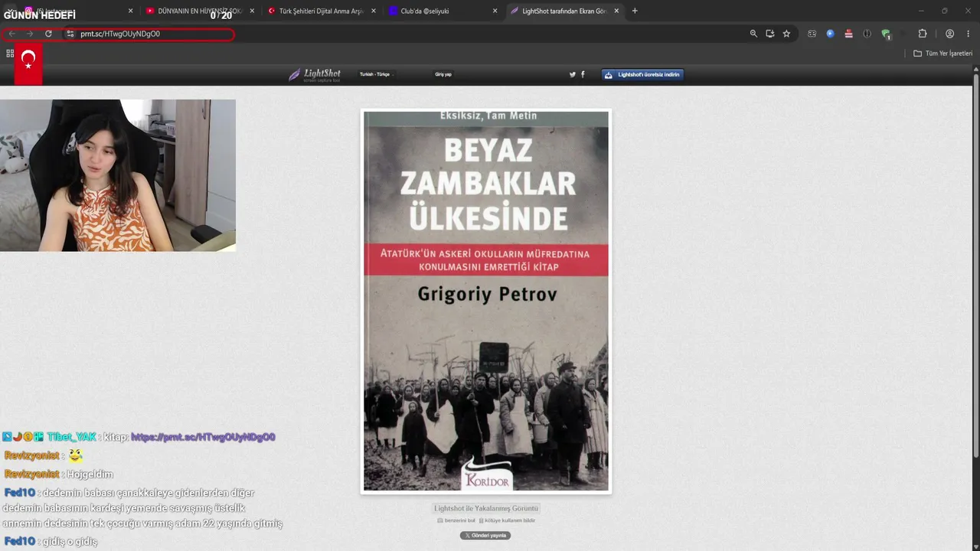Screen dimensions: 980x551
Task: Click the benzerini bul link
Action: click(456, 520)
